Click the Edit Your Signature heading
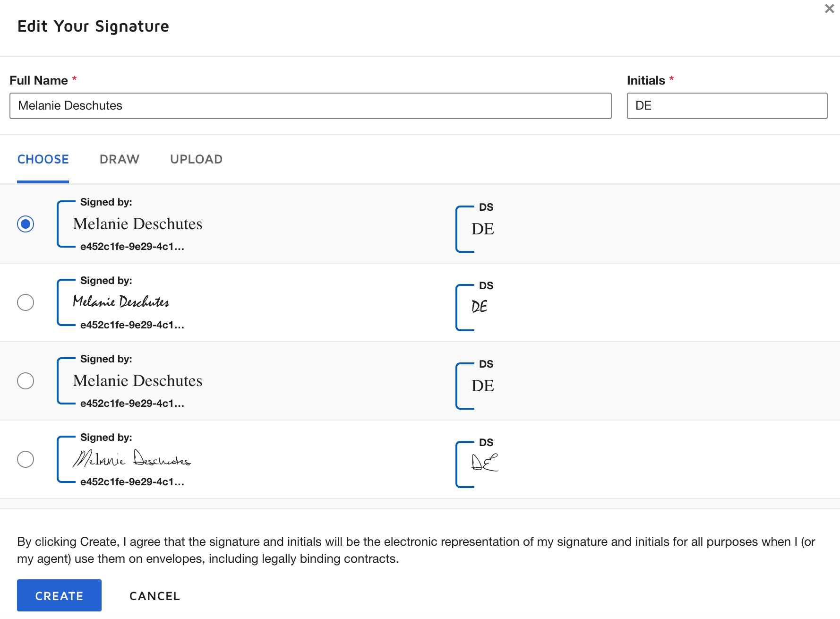 click(x=93, y=26)
